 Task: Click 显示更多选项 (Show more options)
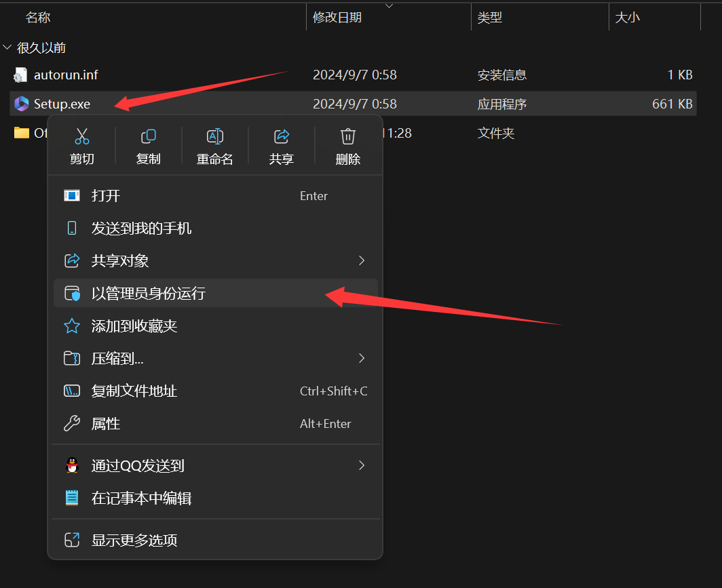tap(134, 541)
